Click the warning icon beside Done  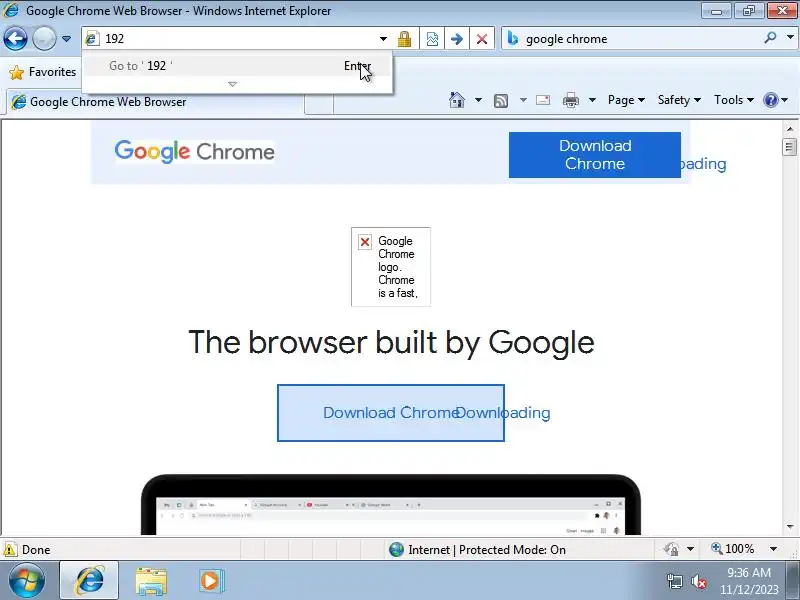(10, 549)
